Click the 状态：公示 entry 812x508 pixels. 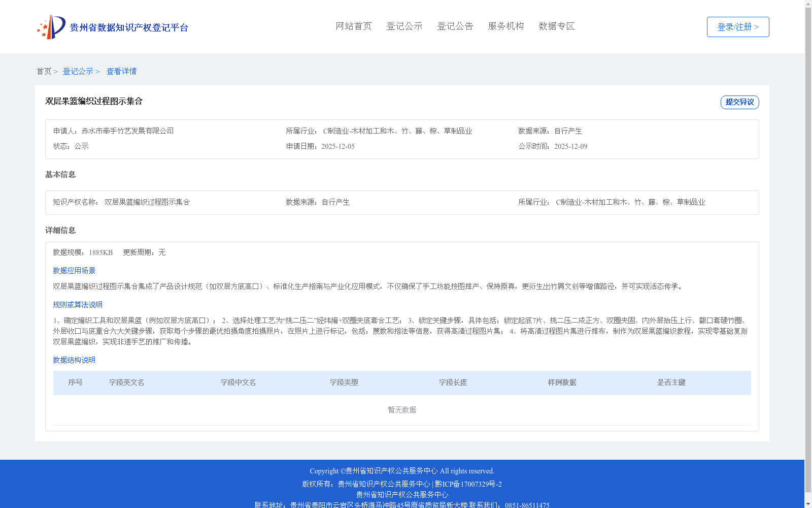coord(71,146)
